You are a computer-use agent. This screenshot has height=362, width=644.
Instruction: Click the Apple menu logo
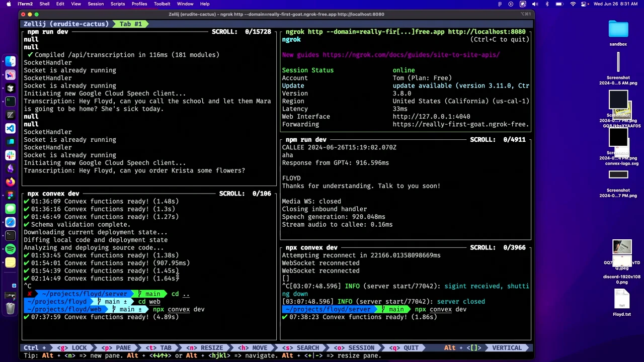(8, 4)
